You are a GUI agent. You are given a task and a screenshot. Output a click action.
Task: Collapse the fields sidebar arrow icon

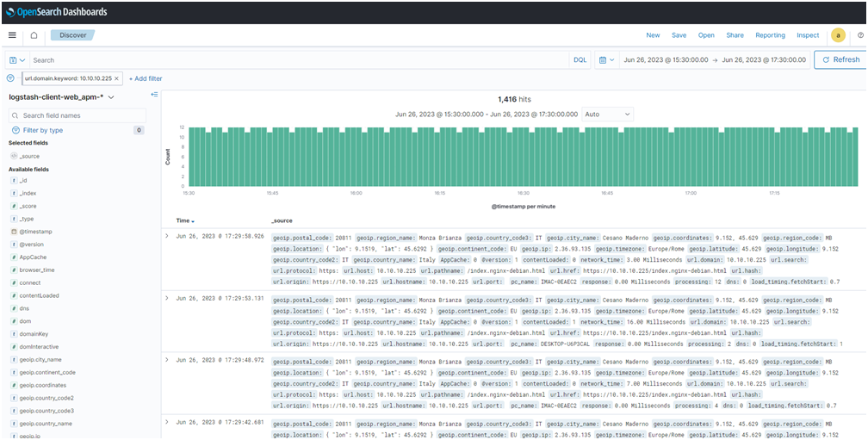click(154, 95)
